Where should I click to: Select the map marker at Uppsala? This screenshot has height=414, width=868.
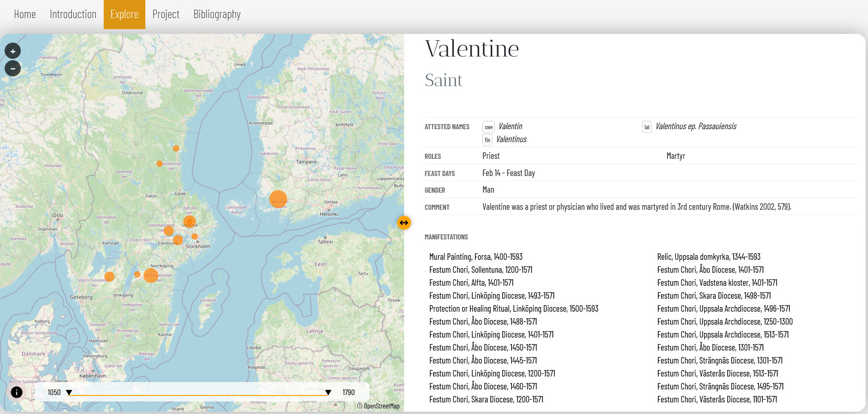(x=189, y=221)
